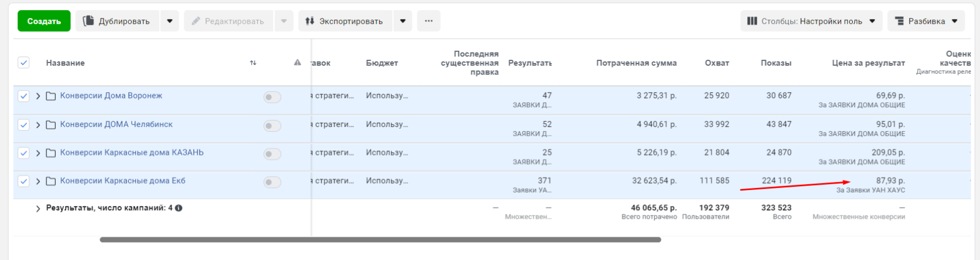Open the Экспортировать dropdown arrow
The height and width of the screenshot is (260, 980).
click(x=402, y=21)
